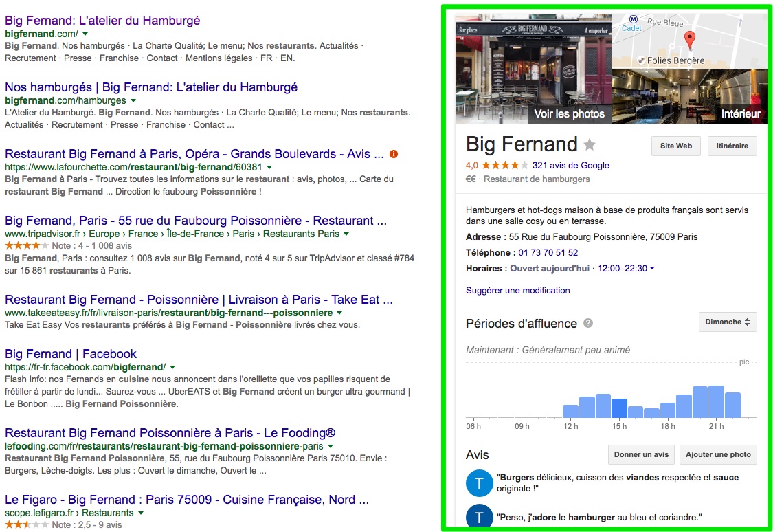Click the "Rue Bleue" label on the map
The height and width of the screenshot is (532, 773).
pos(665,22)
